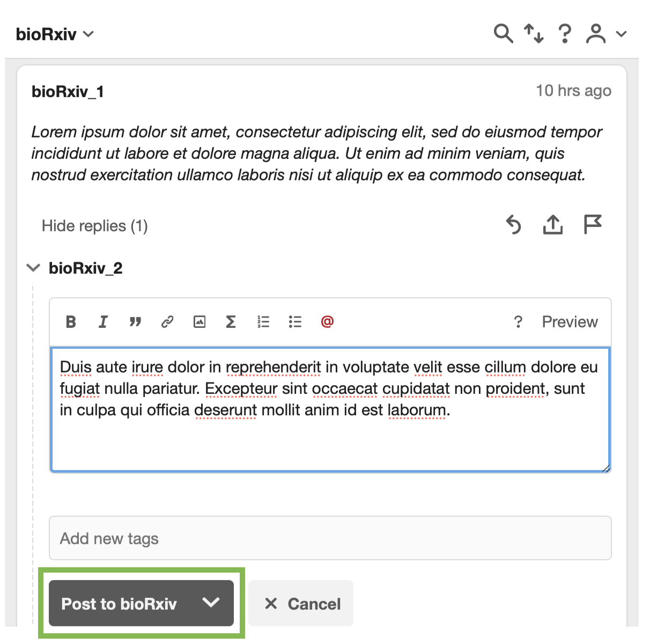This screenshot has width=650, height=644.
Task: Click the Add new tags field
Action: pyautogui.click(x=330, y=538)
